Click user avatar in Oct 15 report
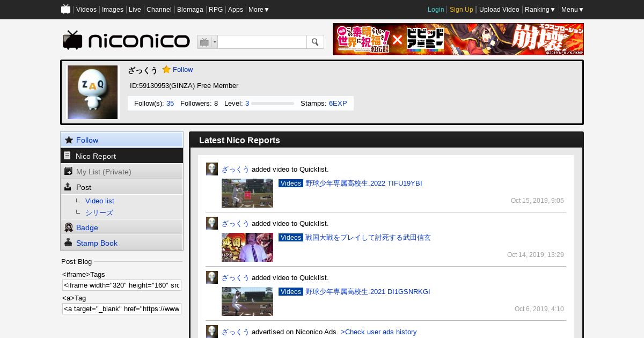 212,169
